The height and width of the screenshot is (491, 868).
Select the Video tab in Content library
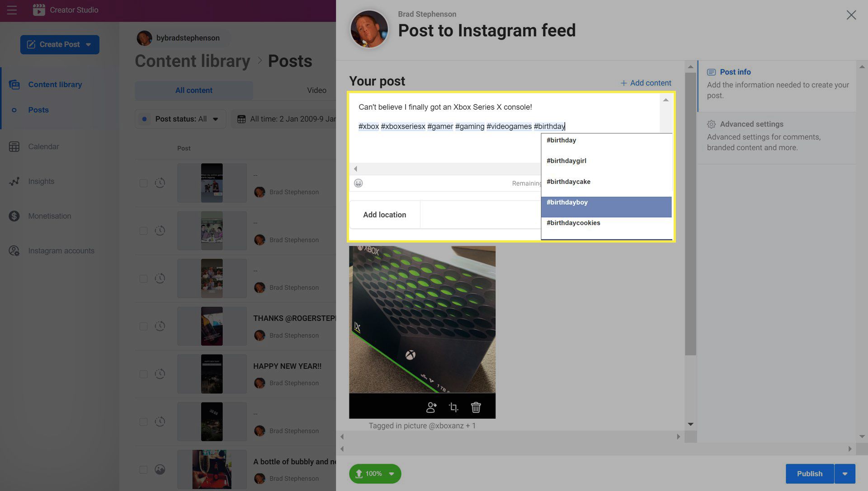(x=316, y=91)
